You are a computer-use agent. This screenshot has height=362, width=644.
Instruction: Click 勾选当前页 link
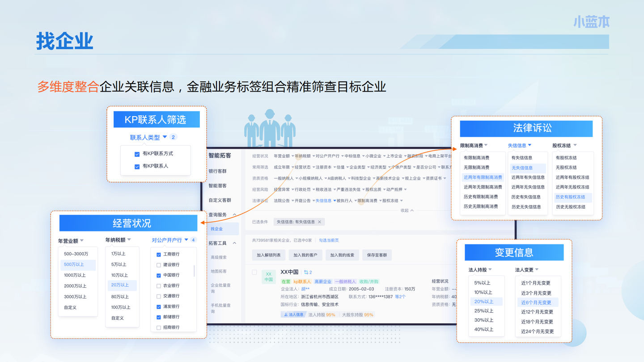[329, 240]
